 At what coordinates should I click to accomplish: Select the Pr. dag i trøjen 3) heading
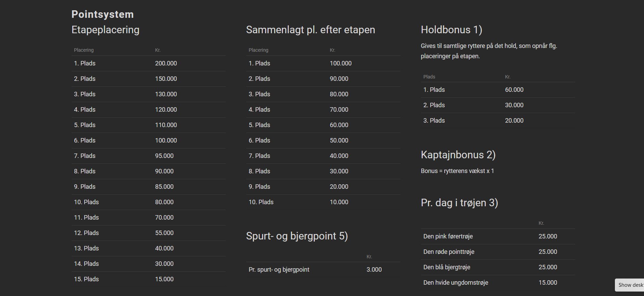point(459,203)
